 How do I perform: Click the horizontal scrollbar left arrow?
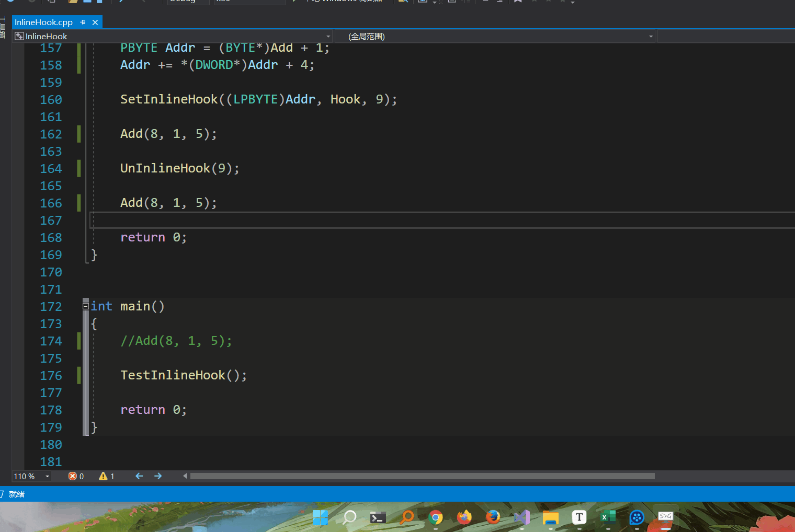click(x=185, y=476)
